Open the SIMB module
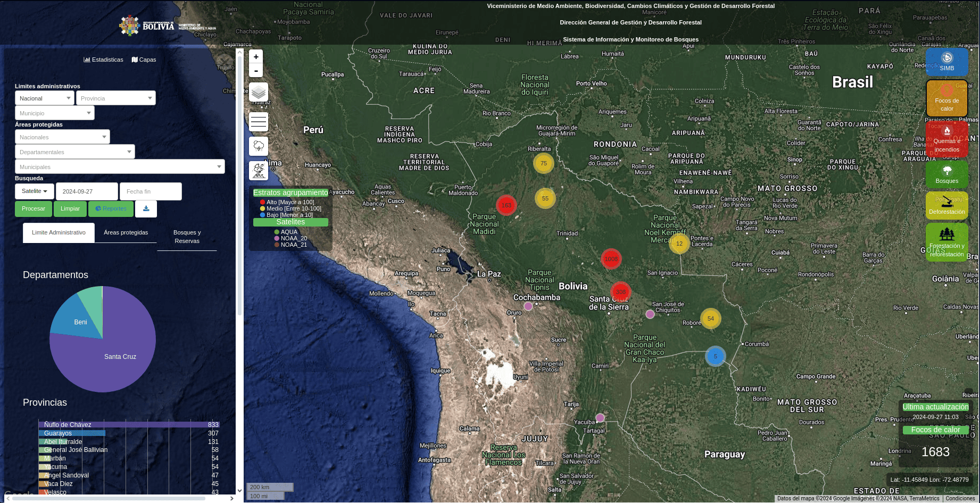 click(x=947, y=62)
